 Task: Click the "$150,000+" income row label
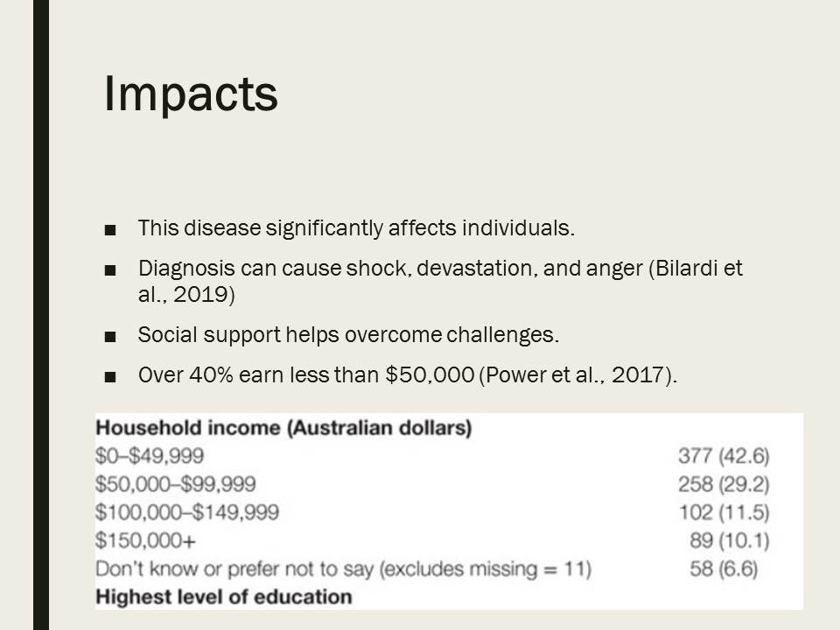click(145, 541)
